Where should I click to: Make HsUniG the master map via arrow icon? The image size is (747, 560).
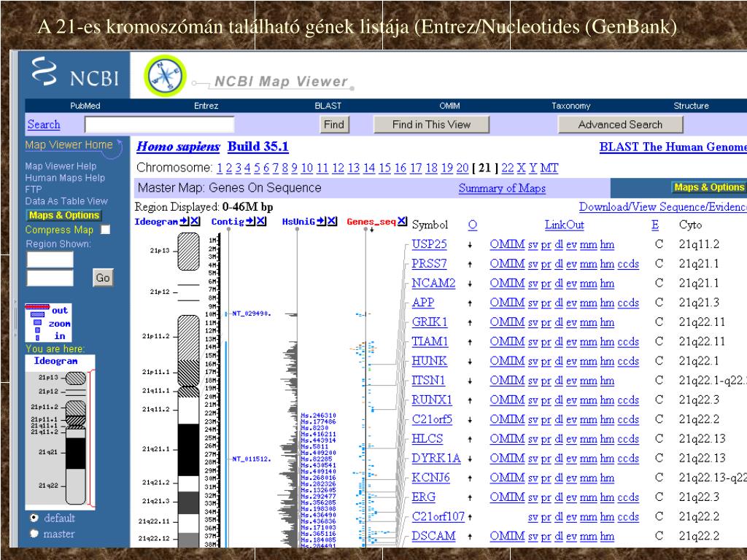click(321, 222)
